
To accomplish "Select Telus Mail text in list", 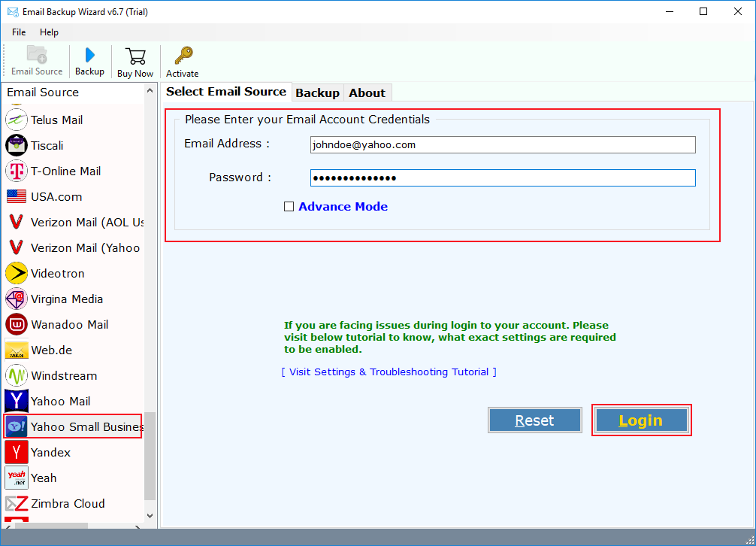I will point(56,120).
